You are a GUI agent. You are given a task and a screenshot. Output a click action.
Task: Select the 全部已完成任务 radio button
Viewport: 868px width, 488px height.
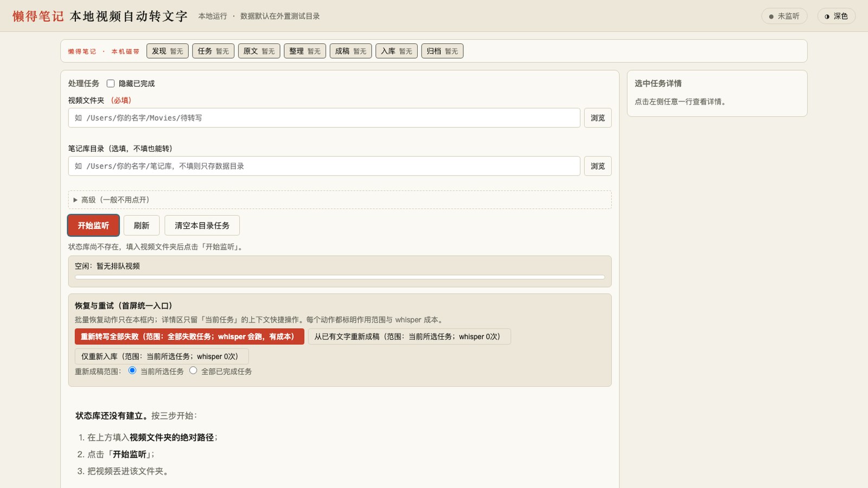[x=193, y=370]
